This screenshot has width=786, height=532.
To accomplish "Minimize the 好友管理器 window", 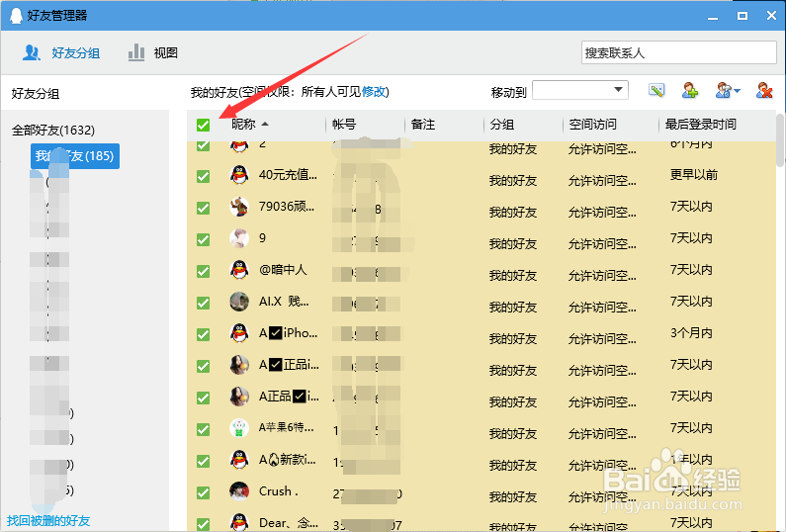I will [x=713, y=16].
